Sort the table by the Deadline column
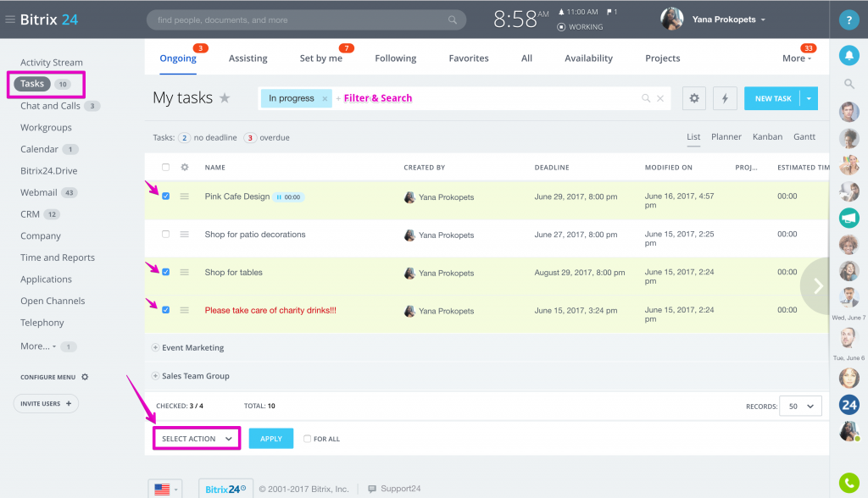 coord(551,168)
